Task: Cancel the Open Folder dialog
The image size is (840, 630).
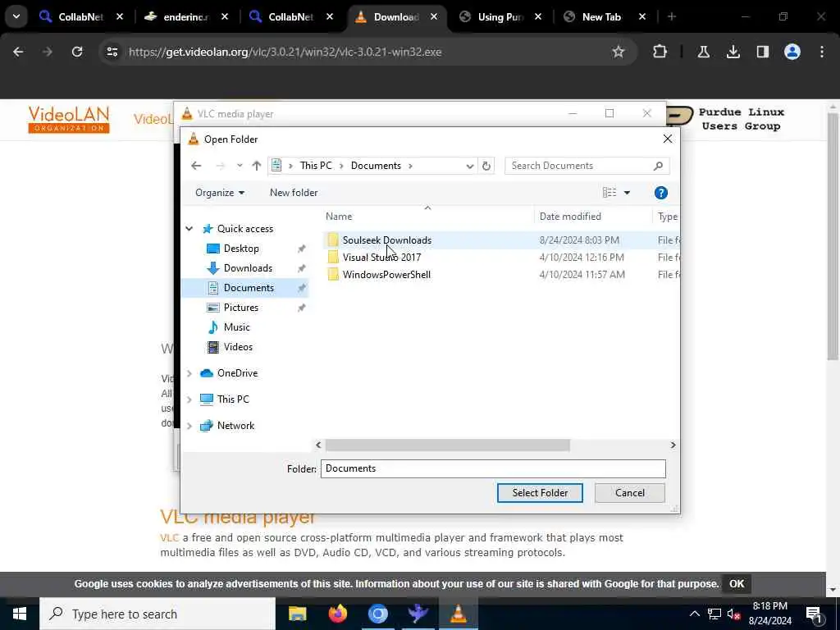Action: click(x=629, y=493)
